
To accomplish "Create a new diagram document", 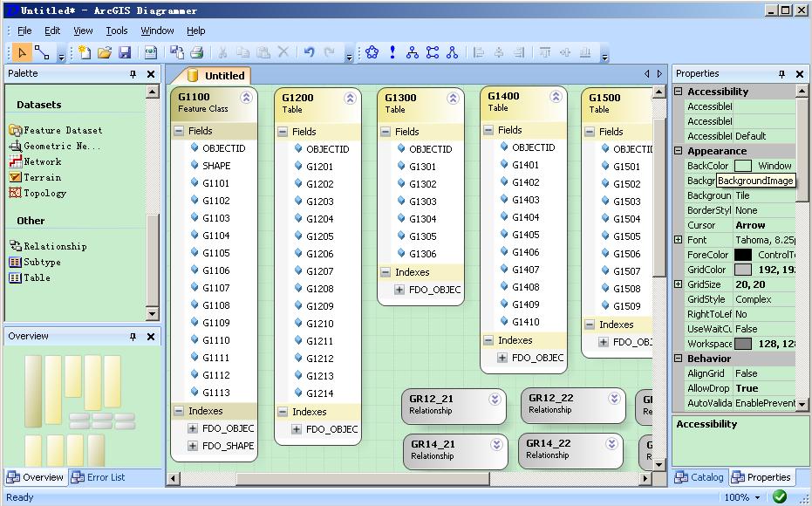I will (84, 52).
